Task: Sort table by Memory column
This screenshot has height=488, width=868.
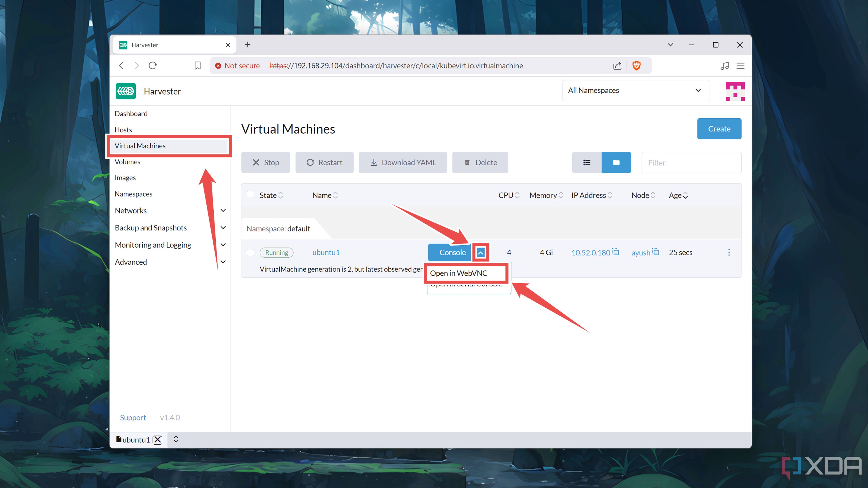Action: tap(546, 195)
